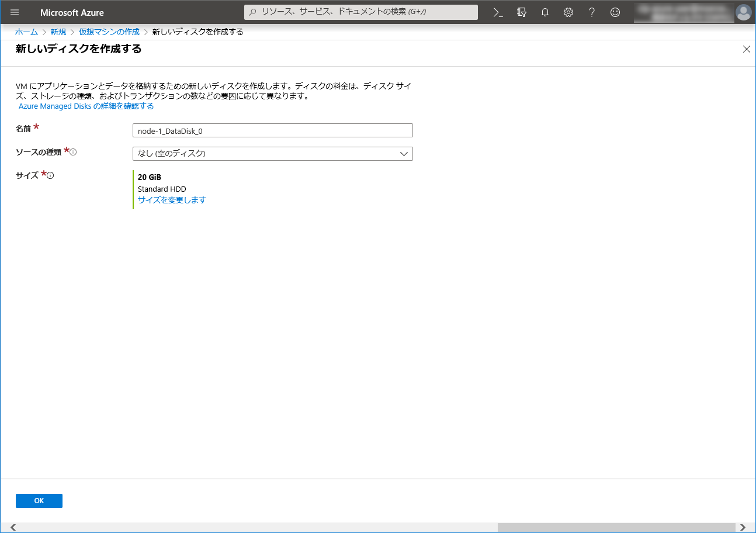Viewport: 756px width, 533px height.
Task: Show info tooltip for ソースの種類
Action: pyautogui.click(x=74, y=152)
